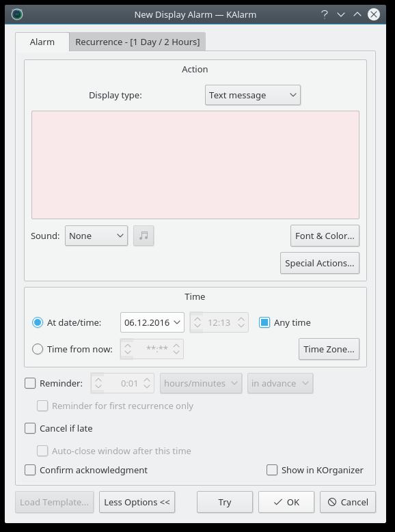The width and height of the screenshot is (395, 532).
Task: Switch to the Recurrence tab
Action: tap(137, 42)
